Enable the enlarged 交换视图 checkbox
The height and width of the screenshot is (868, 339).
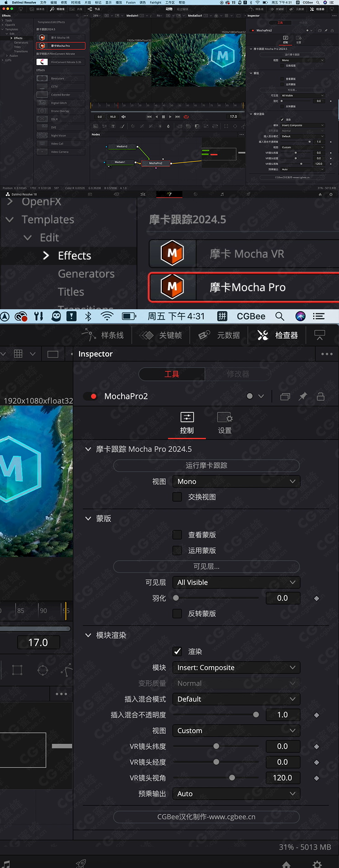178,497
